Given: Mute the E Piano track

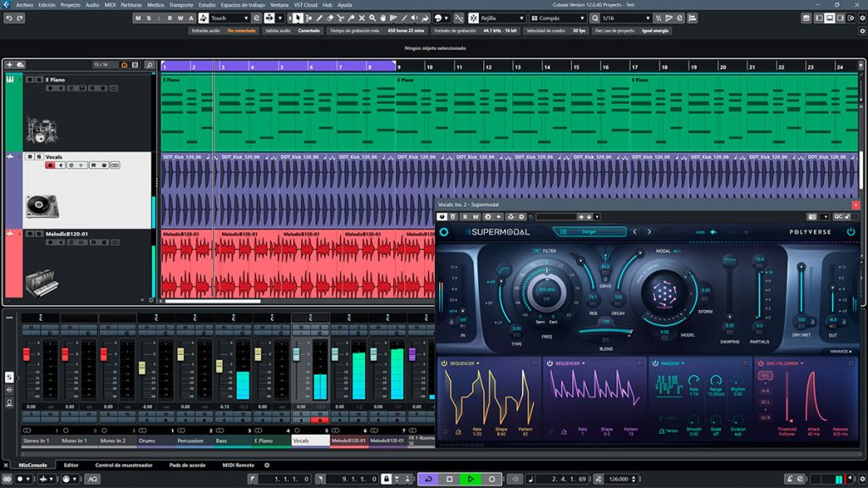Looking at the screenshot, I should click(30, 80).
